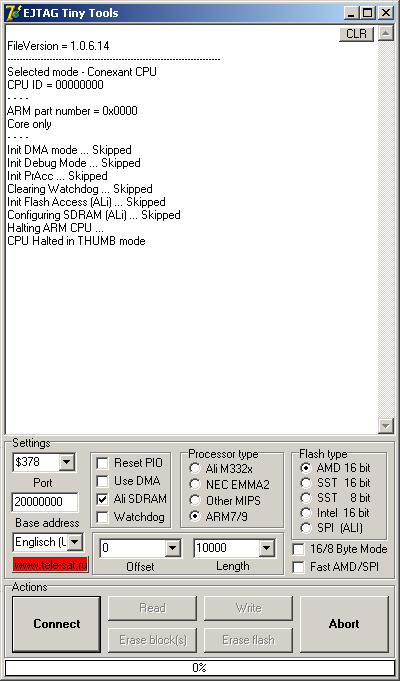
Task: Click the log scrollbar down arrow
Action: (x=386, y=426)
